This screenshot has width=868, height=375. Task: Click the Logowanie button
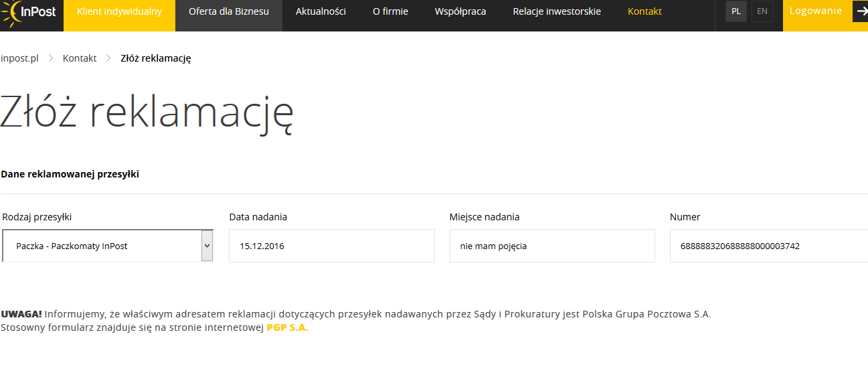(x=816, y=11)
